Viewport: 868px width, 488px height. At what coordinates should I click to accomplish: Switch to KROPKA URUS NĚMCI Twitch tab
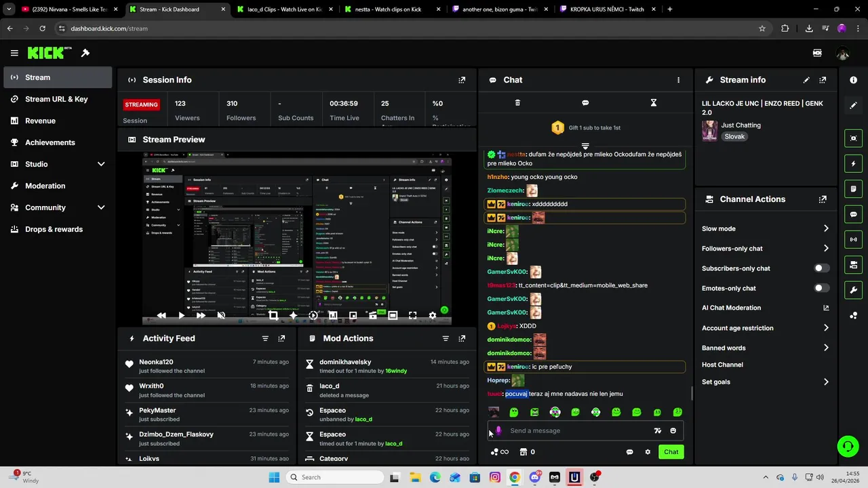pos(607,9)
